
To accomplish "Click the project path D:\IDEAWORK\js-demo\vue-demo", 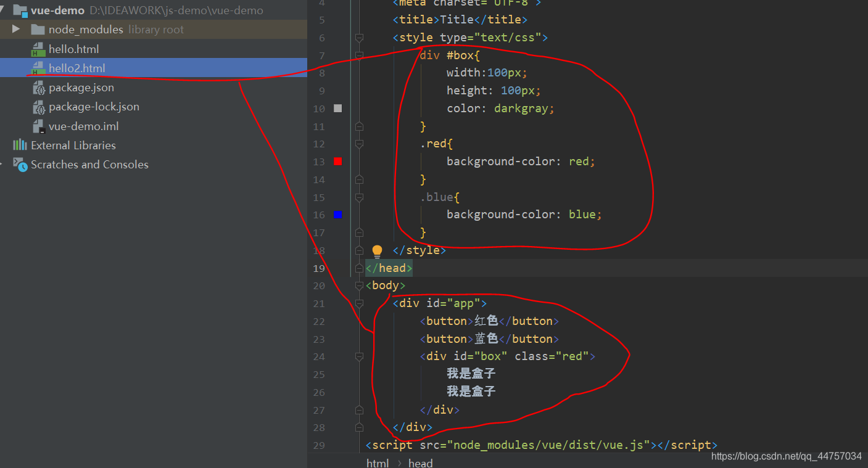I will click(176, 10).
